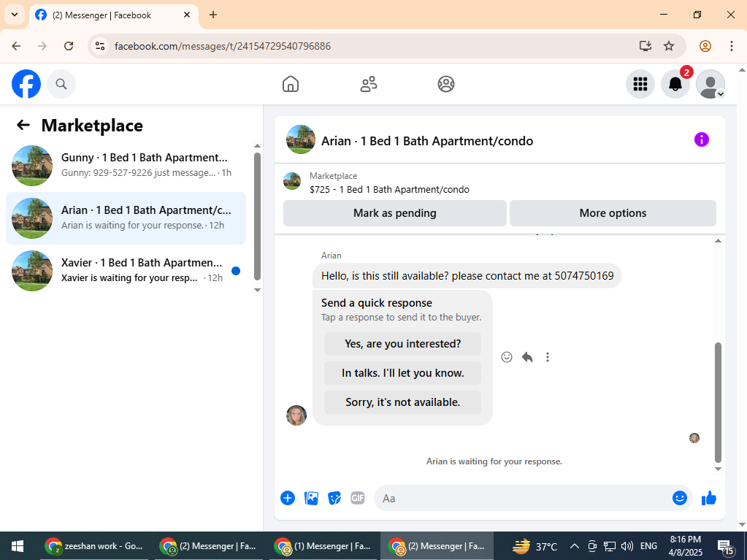The height and width of the screenshot is (560, 747).
Task: Open the Facebook logo home link
Action: 26,84
